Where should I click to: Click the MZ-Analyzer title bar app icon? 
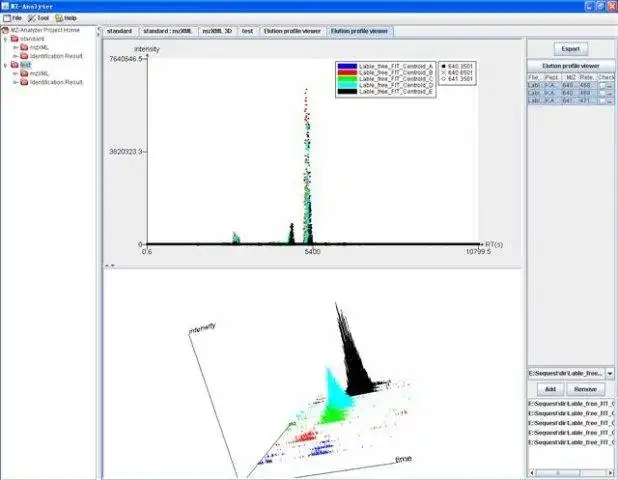click(x=5, y=6)
